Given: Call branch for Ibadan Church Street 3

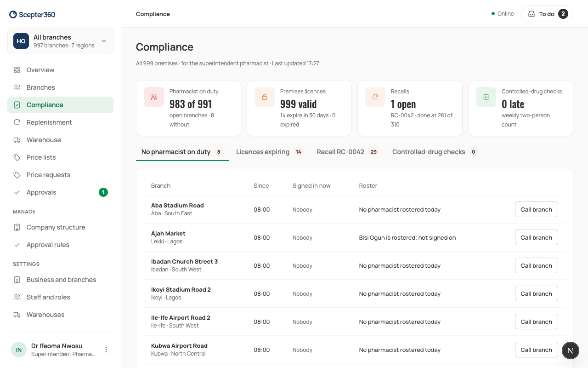Looking at the screenshot, I should coord(536,265).
